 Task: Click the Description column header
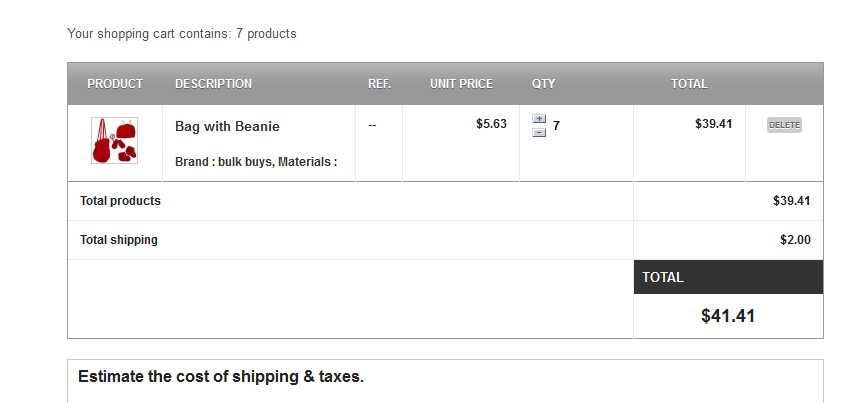(x=213, y=84)
